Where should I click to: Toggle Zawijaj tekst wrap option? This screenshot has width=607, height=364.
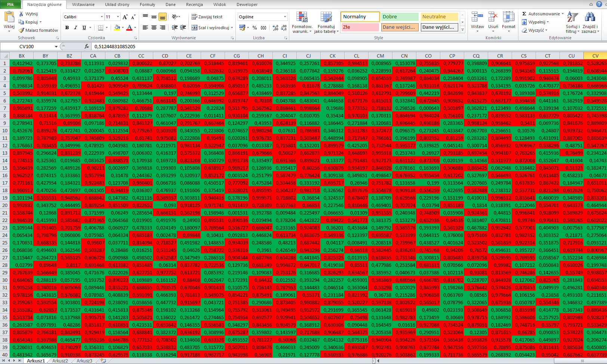[207, 17]
